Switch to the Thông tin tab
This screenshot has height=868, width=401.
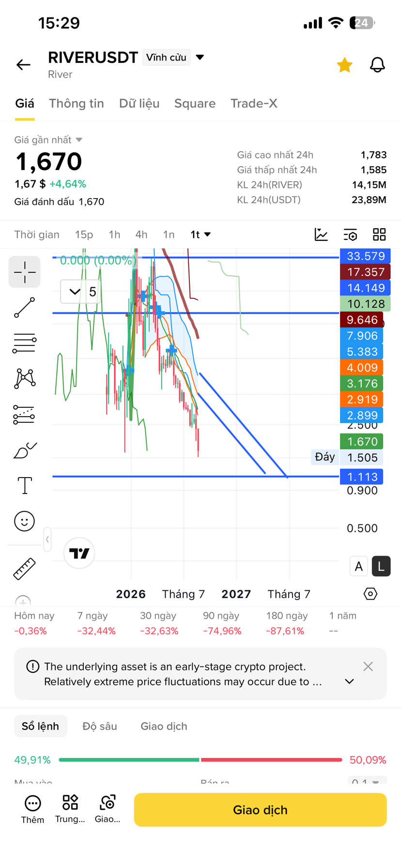[77, 104]
